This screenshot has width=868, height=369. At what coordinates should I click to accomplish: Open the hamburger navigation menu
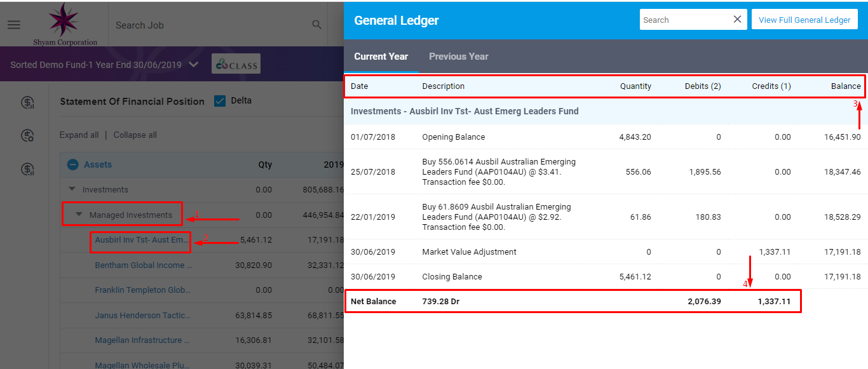coord(14,25)
